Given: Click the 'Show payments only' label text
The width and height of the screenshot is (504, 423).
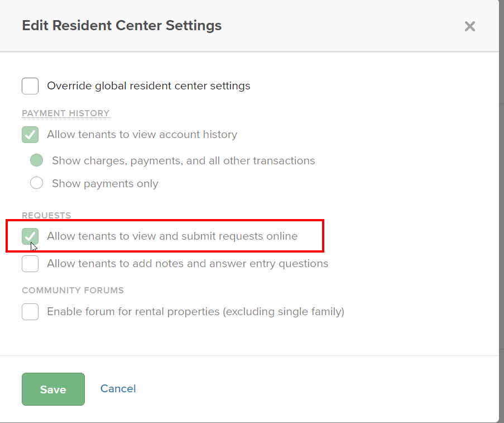Looking at the screenshot, I should click(x=105, y=184).
